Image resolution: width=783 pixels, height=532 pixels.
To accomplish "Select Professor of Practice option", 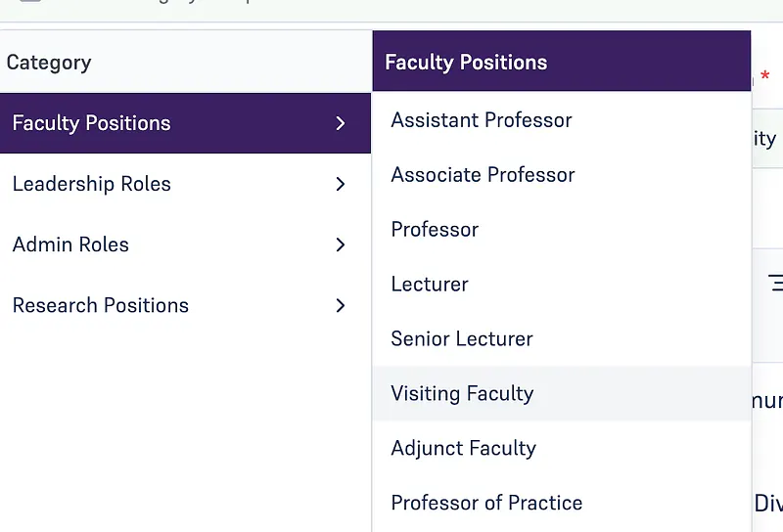I will tap(562, 503).
